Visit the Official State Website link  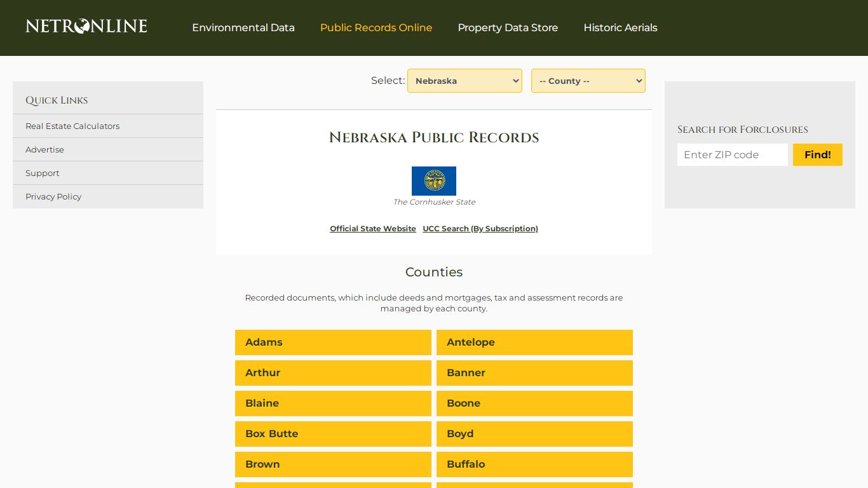click(x=373, y=229)
